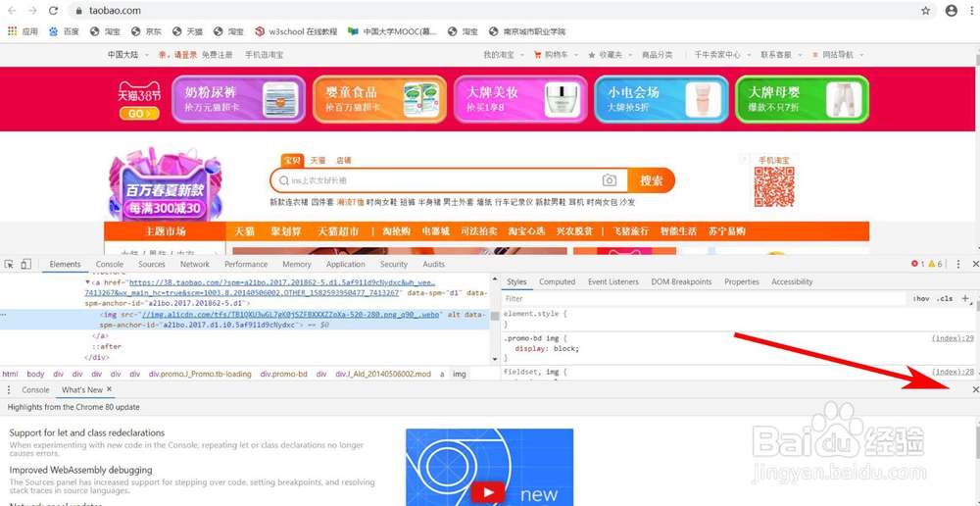Toggle device toolbar icon in DevTools
The image size is (980, 506).
25,264
